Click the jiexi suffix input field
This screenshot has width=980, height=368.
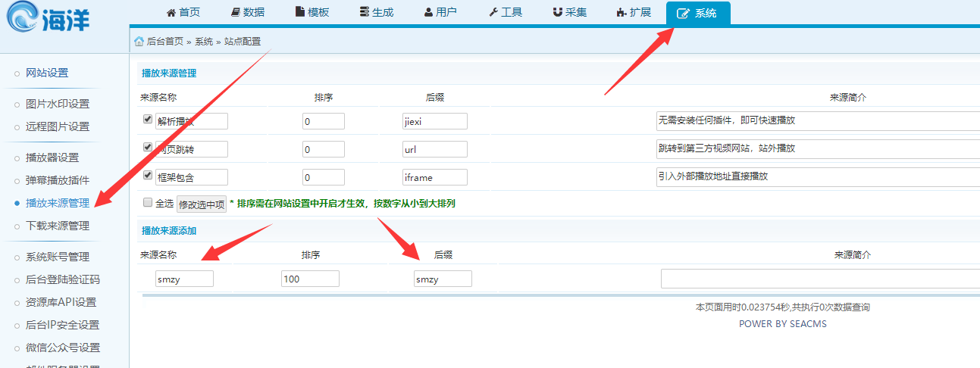[x=434, y=121]
